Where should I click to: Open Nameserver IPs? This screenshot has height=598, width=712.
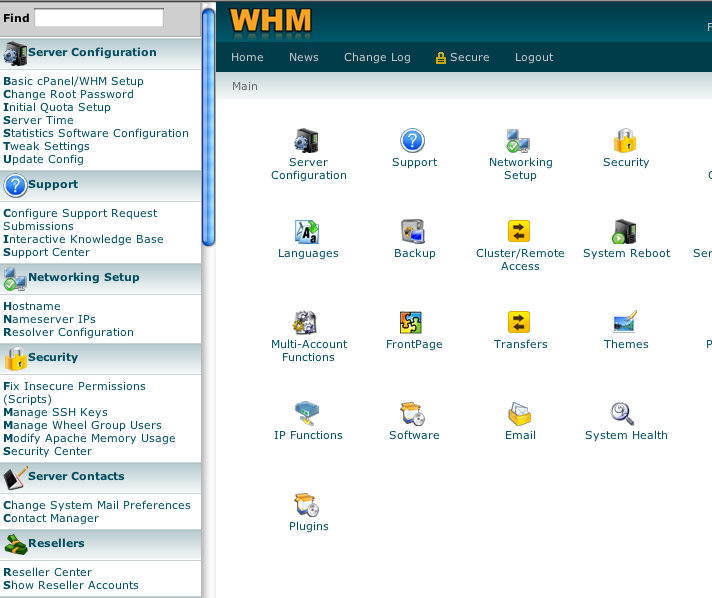pyautogui.click(x=49, y=319)
